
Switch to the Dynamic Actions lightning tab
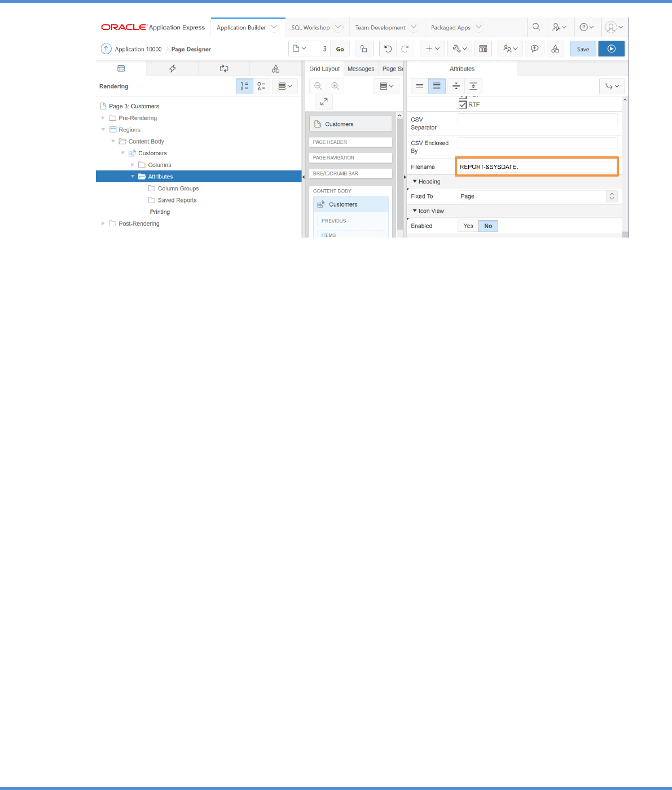172,68
